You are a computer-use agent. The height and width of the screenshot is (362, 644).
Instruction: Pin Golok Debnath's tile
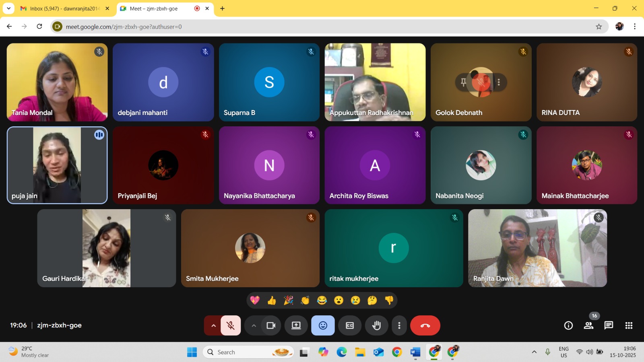pos(464,82)
